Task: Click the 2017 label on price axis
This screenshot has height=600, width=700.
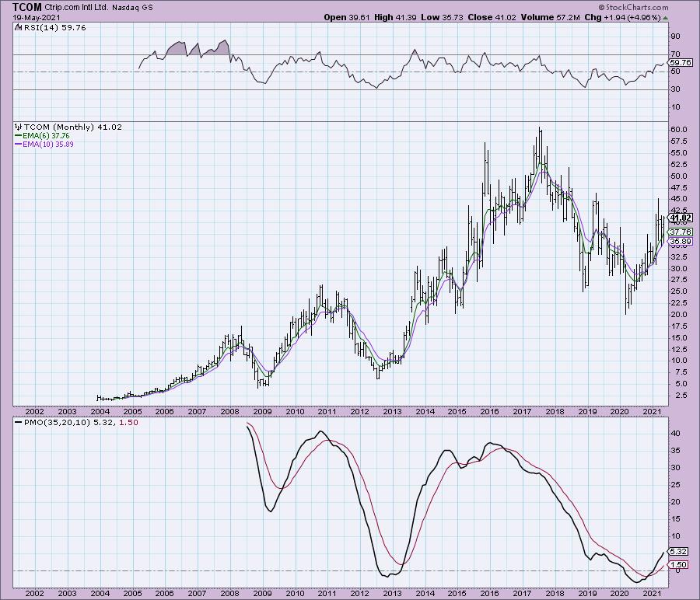Action: (x=522, y=412)
